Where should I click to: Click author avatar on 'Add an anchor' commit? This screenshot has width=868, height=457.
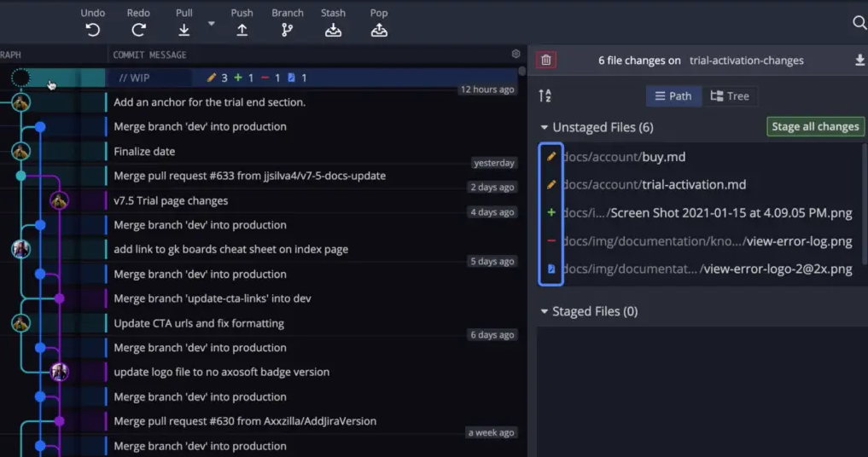[x=21, y=102]
